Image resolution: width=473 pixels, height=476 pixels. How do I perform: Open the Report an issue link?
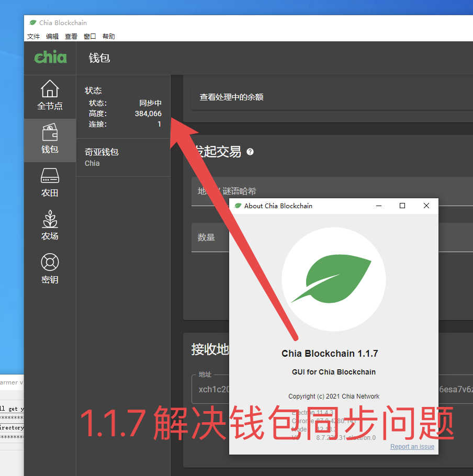pyautogui.click(x=412, y=447)
